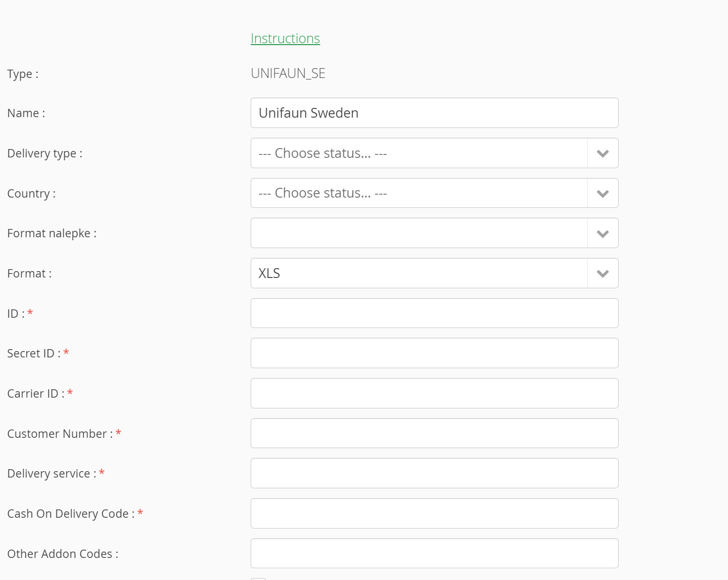Click the Delivery type label
Viewport: 728px width, 580px height.
click(x=45, y=153)
